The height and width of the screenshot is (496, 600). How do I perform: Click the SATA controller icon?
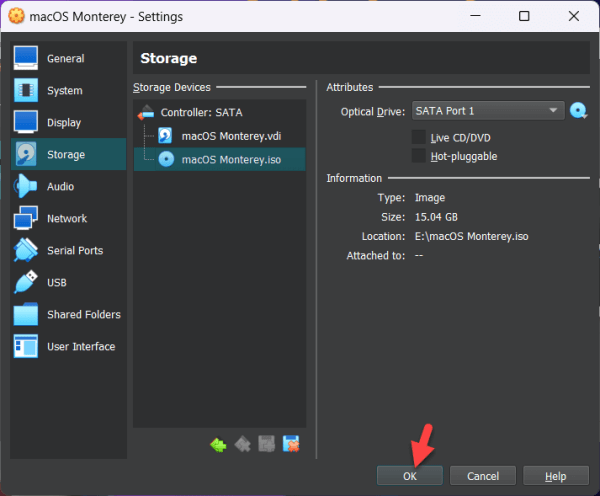click(146, 113)
